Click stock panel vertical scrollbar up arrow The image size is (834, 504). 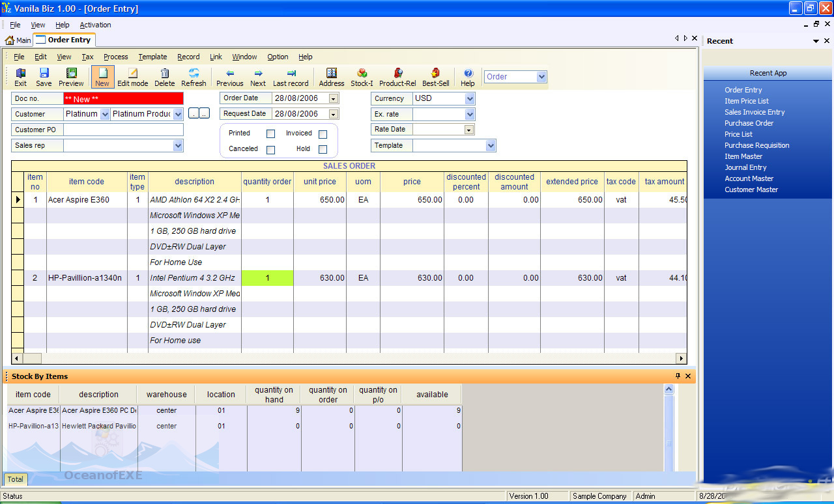point(669,389)
